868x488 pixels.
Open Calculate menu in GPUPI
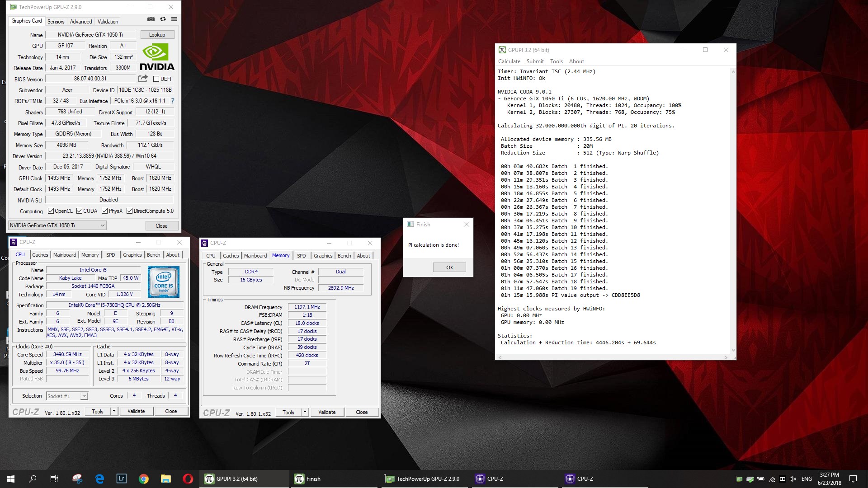point(509,61)
